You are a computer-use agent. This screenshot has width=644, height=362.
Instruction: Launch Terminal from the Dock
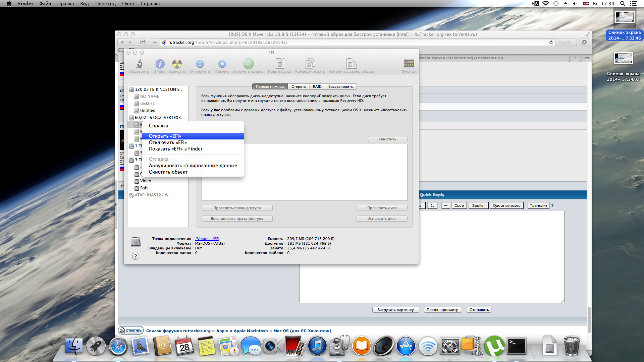(x=517, y=346)
